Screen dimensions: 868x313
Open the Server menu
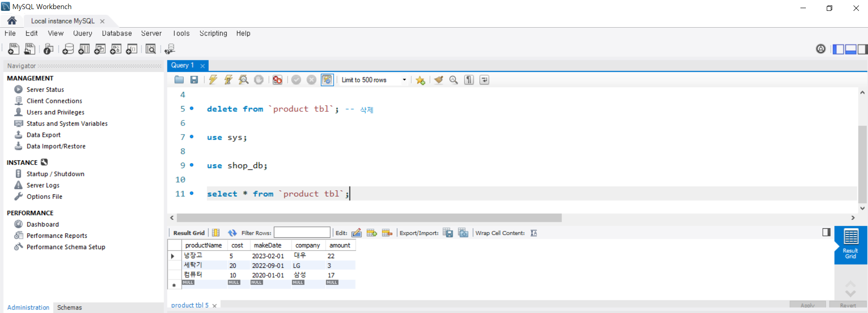tap(151, 33)
